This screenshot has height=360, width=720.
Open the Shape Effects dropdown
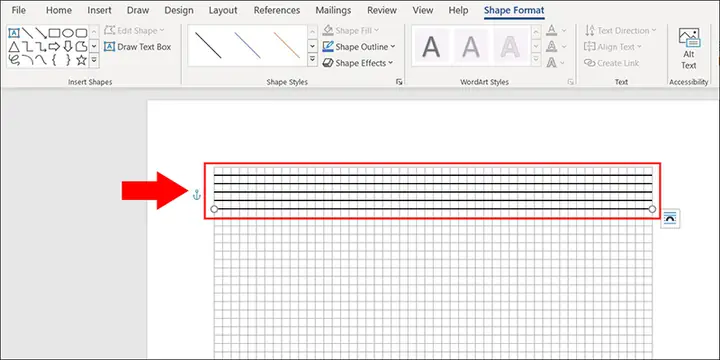(x=358, y=63)
